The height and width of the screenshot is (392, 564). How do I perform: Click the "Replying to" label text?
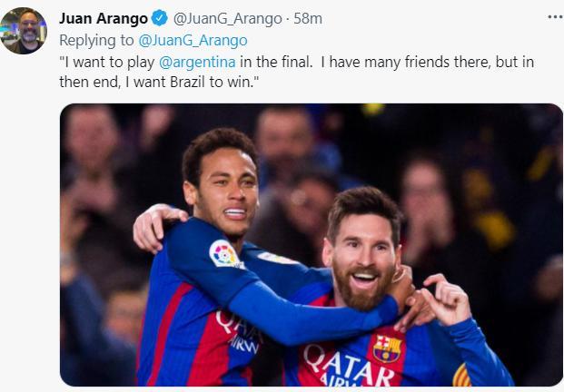(96, 40)
